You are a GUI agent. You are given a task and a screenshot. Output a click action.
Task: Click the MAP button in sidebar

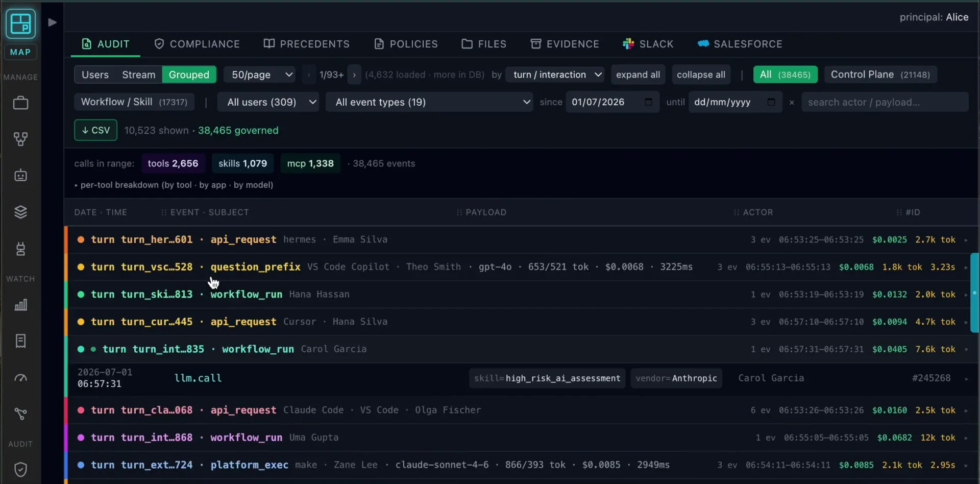tap(20, 52)
